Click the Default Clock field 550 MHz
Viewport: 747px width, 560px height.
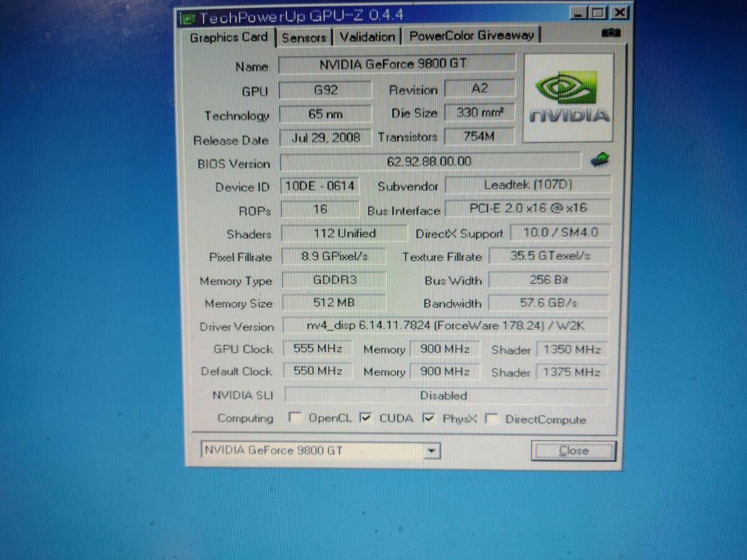pyautogui.click(x=317, y=371)
